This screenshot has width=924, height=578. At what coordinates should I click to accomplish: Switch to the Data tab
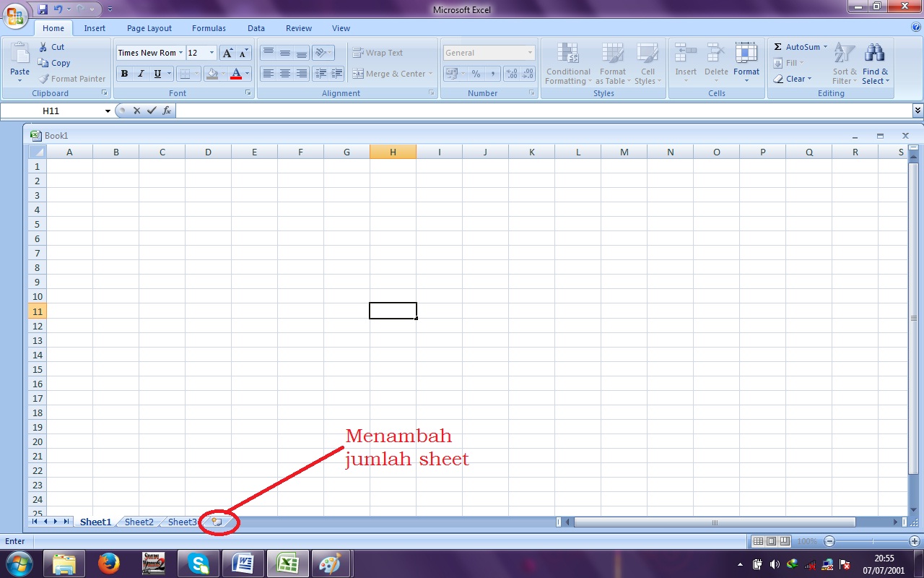[x=256, y=28]
